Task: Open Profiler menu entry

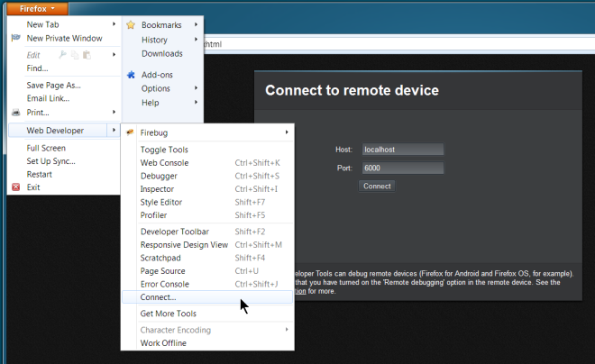Action: point(207,215)
